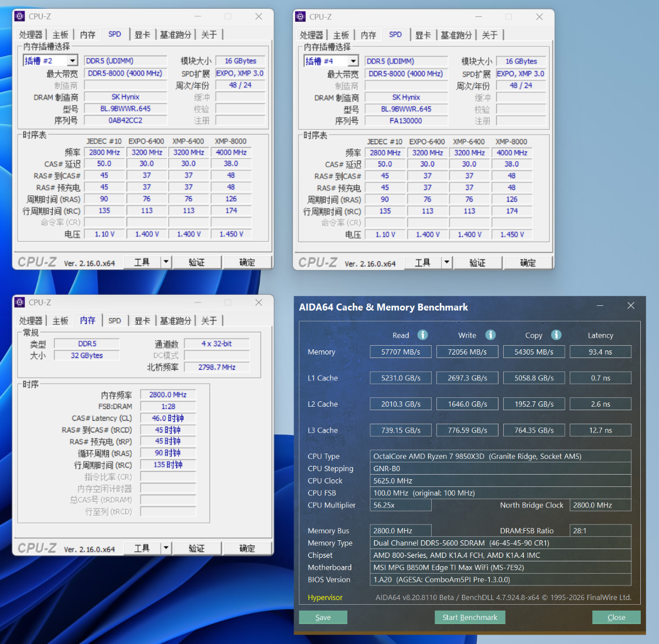This screenshot has width=659, height=644.
Task: Switch to 主板 tab in top-right CPU-Z
Action: [x=341, y=35]
